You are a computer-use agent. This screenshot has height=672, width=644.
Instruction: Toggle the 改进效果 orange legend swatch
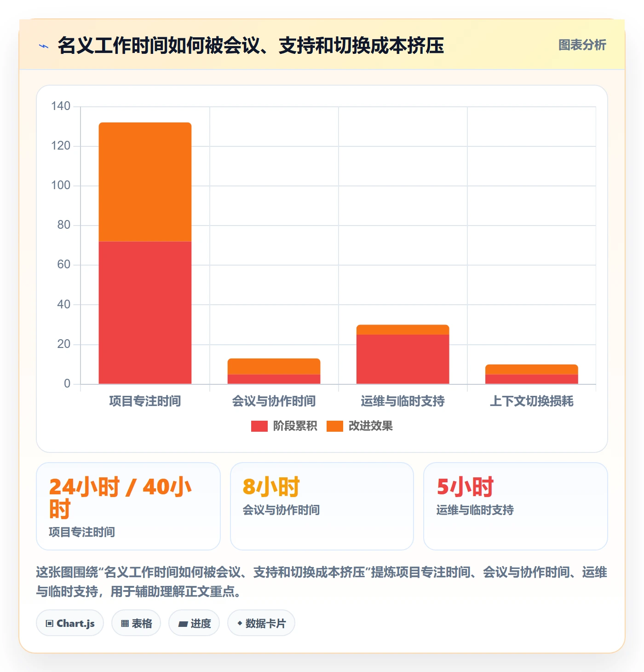(x=334, y=426)
